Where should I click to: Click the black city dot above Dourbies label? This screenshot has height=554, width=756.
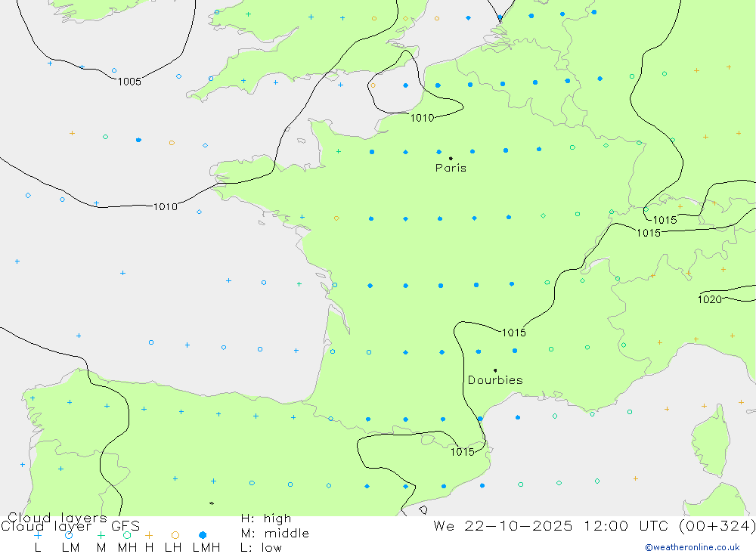click(495, 370)
